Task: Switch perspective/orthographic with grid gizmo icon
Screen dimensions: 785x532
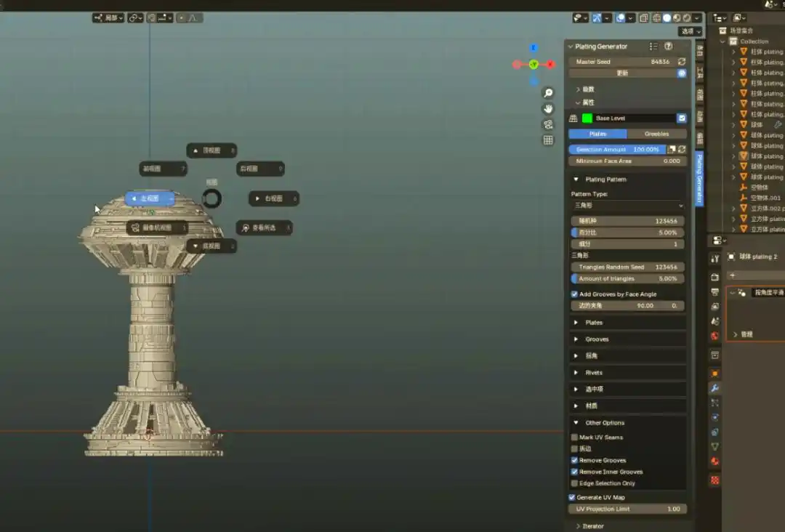Action: click(x=548, y=140)
